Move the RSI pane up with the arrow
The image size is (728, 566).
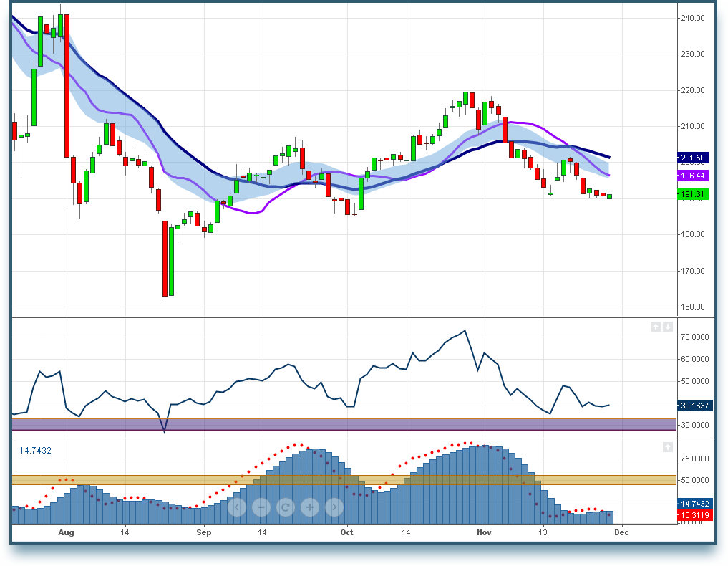[656, 327]
